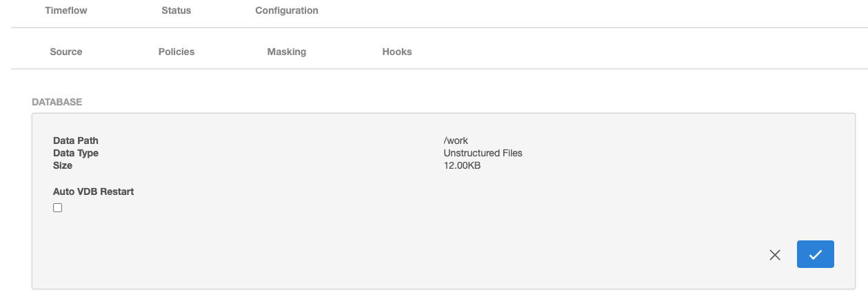Click the Size label
The width and height of the screenshot is (868, 301).
pyautogui.click(x=63, y=165)
